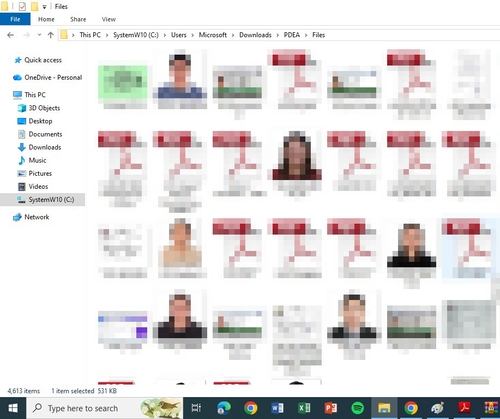Click the taskbar search box

[104, 408]
